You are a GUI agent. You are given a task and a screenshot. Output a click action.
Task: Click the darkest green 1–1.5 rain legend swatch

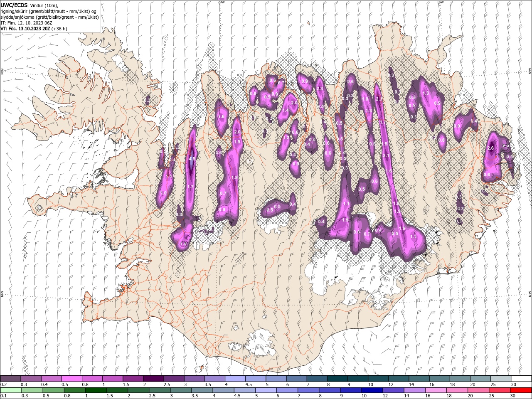(x=96, y=390)
